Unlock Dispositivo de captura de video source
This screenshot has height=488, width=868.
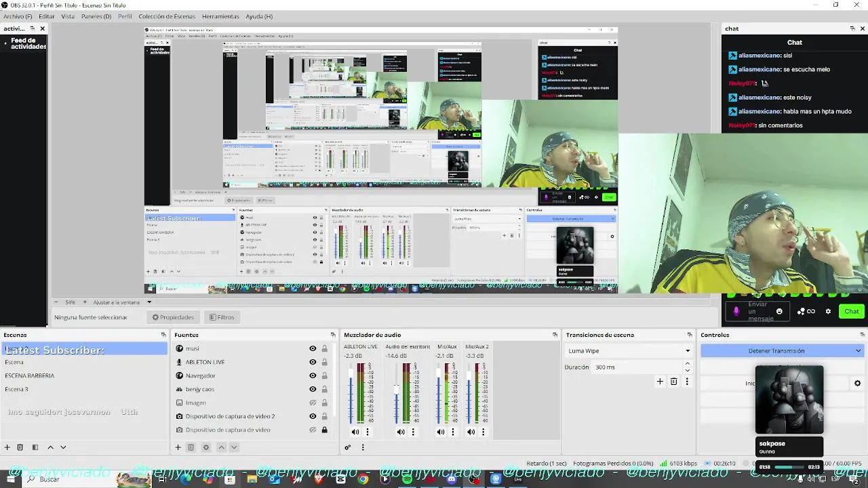pyautogui.click(x=324, y=430)
